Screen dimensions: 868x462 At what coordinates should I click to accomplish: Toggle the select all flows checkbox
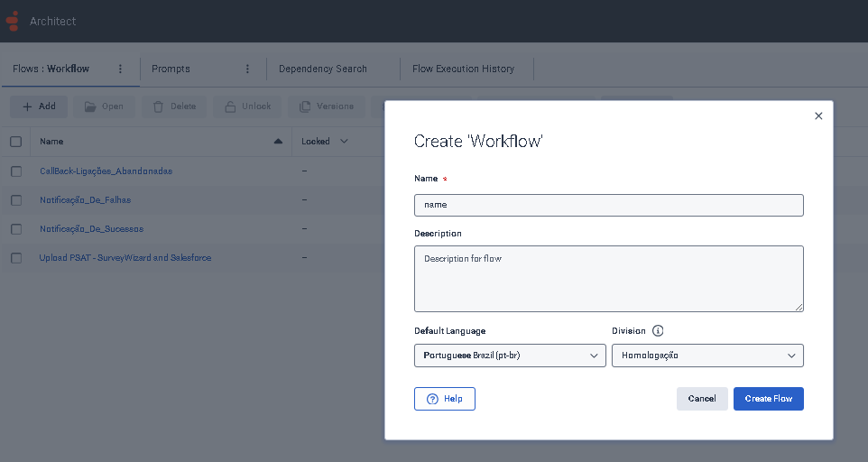[x=15, y=142]
